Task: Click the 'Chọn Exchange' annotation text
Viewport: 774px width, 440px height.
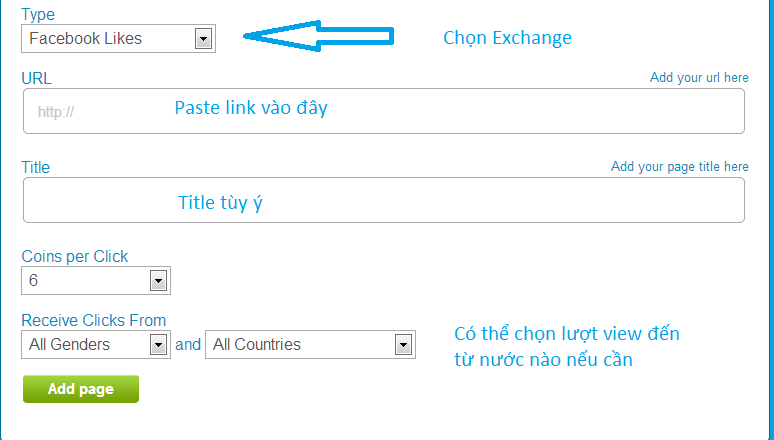Action: point(507,38)
